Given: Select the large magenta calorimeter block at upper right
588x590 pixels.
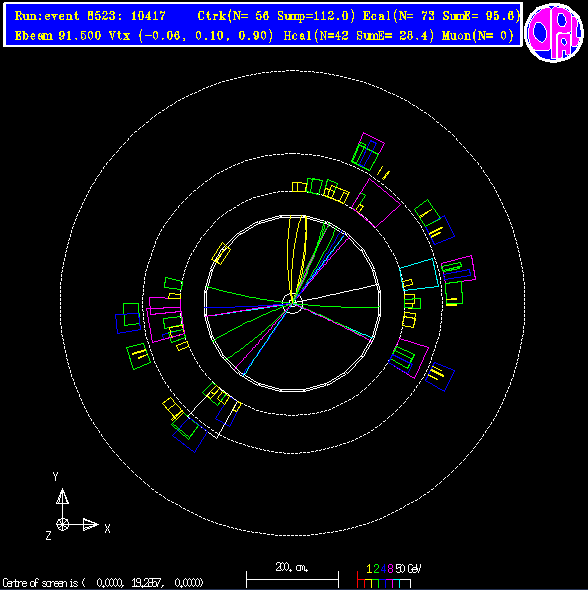Looking at the screenshot, I should pos(376,203).
